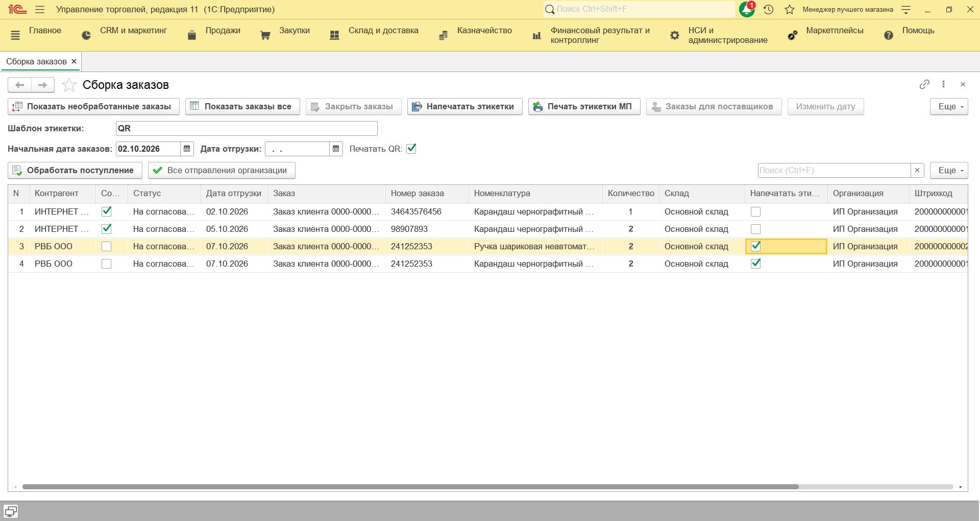
Task: Add Сборка заказов to favorites star
Action: [x=69, y=85]
